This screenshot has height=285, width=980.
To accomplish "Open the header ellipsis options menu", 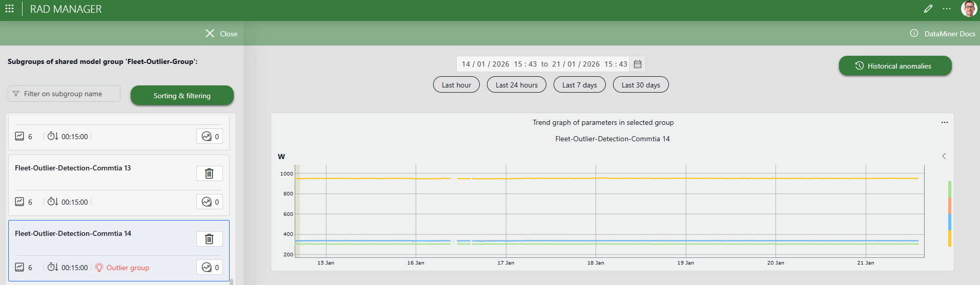I will [x=947, y=9].
